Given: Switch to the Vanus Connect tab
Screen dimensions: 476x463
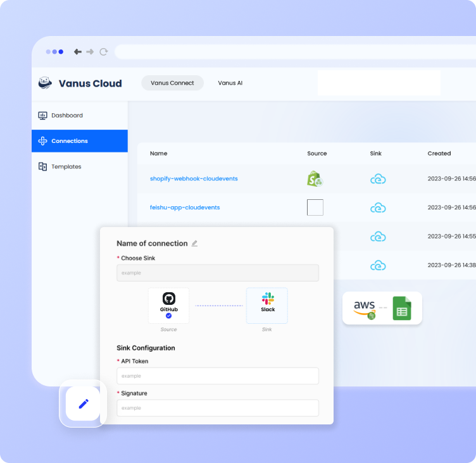Looking at the screenshot, I should (x=172, y=83).
